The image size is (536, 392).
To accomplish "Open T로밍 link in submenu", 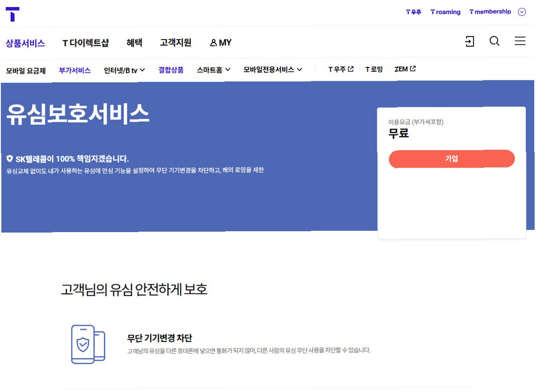I will point(374,69).
